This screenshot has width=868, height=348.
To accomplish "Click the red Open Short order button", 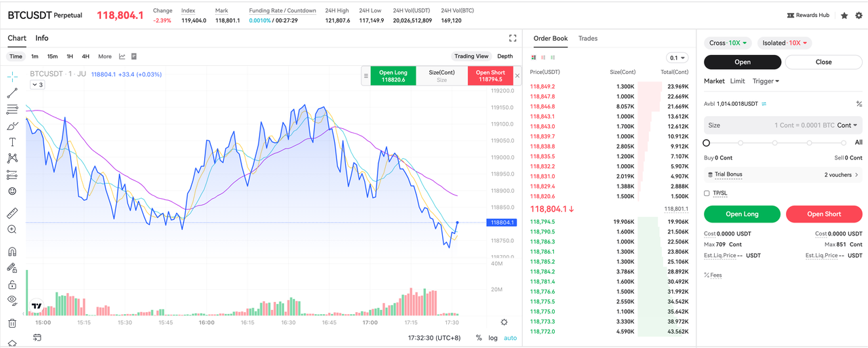I will point(824,214).
